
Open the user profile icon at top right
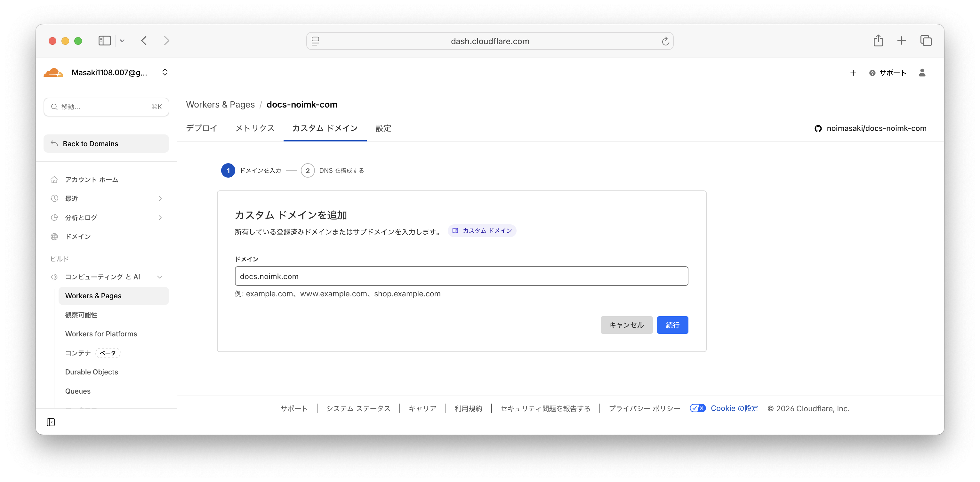pyautogui.click(x=922, y=73)
